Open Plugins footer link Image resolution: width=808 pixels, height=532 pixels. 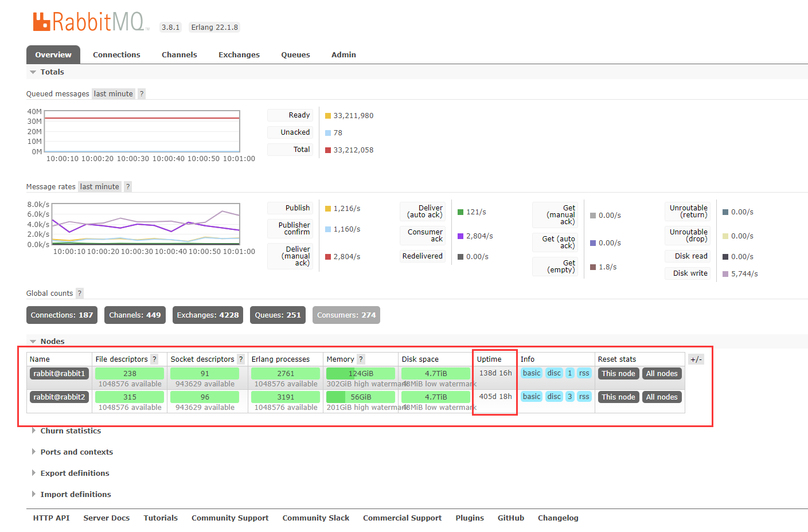point(470,518)
